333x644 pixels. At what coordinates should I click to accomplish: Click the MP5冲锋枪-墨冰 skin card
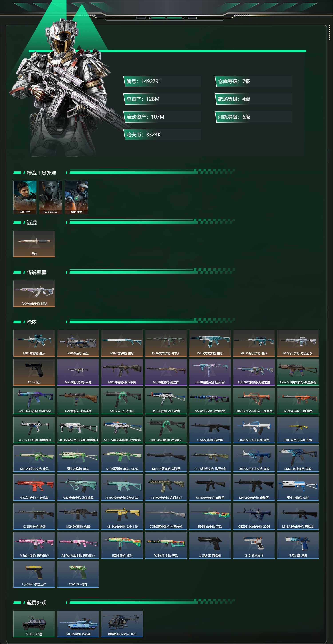point(34,343)
